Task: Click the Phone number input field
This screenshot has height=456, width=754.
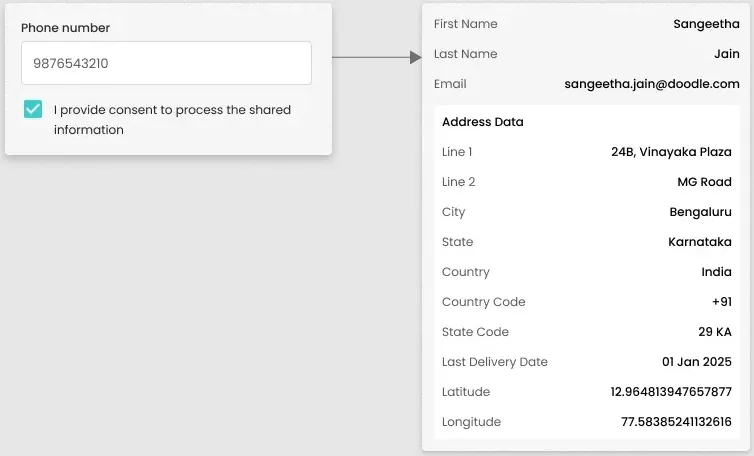Action: (x=166, y=63)
